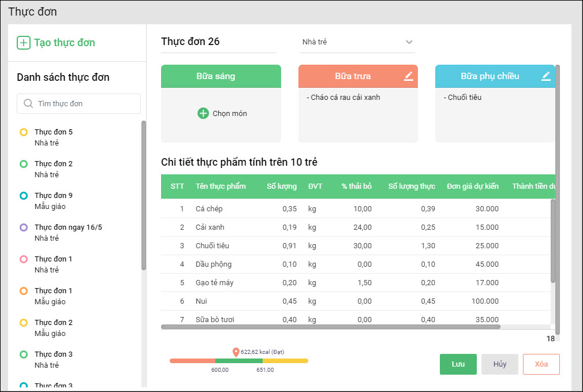Select the yellow circle of Thực đơn 2 Mẫu giáo
Screen dimensions: 583x392
coord(24,323)
